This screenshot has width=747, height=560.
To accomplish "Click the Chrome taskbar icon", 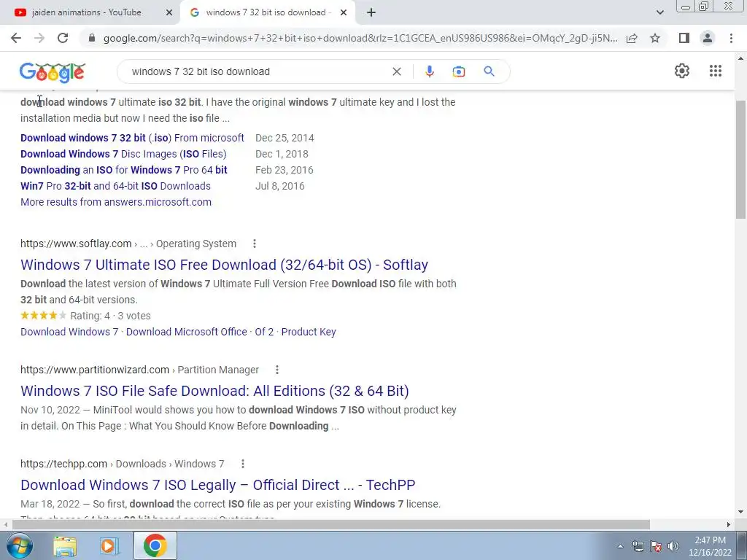I will point(155,545).
